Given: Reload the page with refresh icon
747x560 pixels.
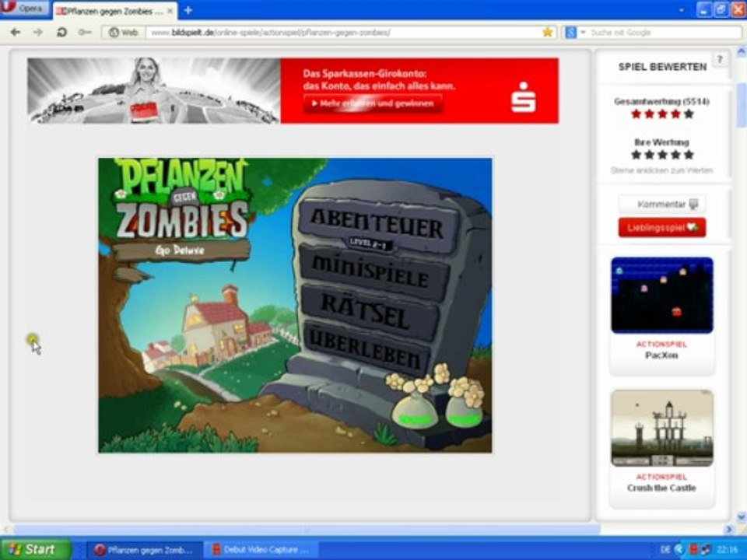Looking at the screenshot, I should tap(61, 33).
